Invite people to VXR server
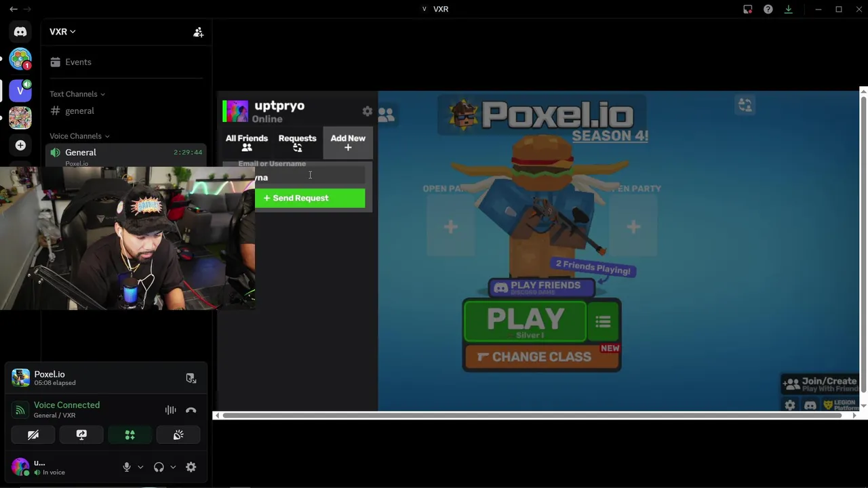 click(198, 32)
